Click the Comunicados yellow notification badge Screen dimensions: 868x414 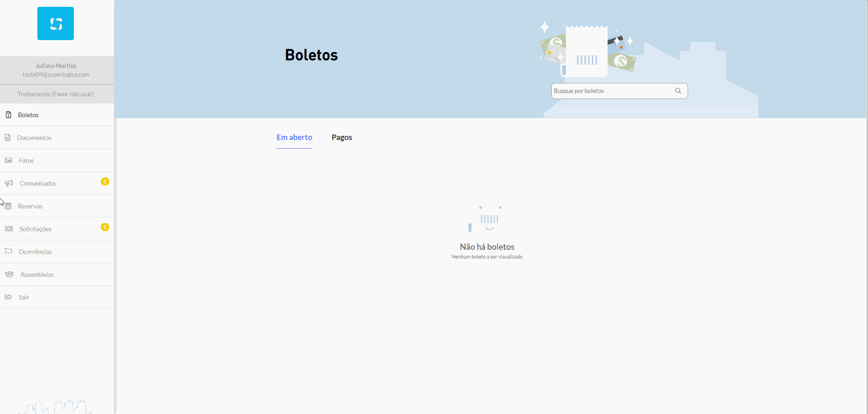pos(105,181)
